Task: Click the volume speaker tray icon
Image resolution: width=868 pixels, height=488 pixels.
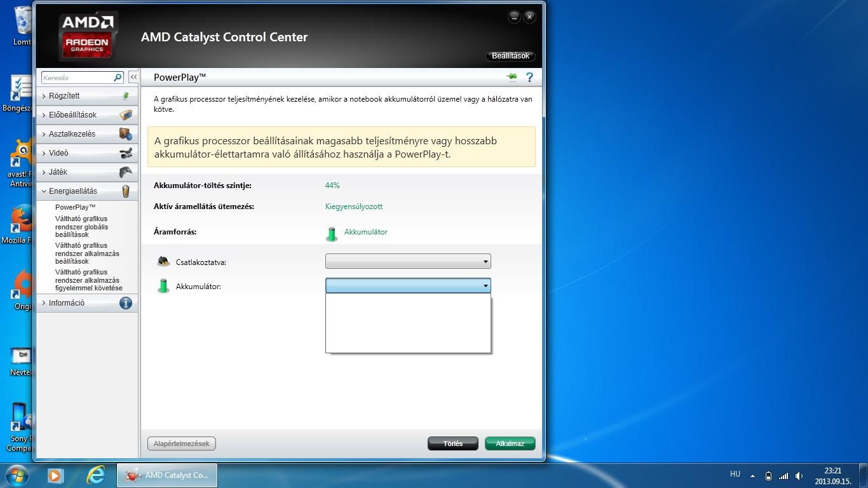Action: pyautogui.click(x=799, y=476)
